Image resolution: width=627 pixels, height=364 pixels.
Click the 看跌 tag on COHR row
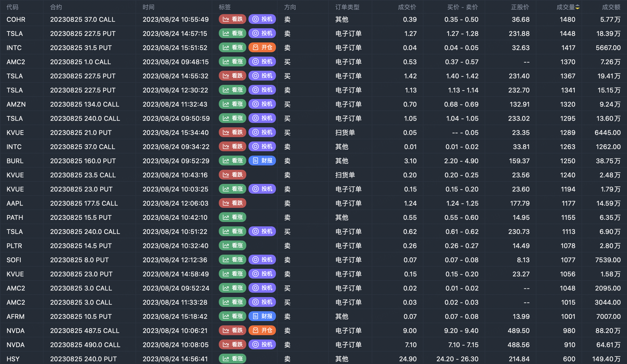(232, 19)
